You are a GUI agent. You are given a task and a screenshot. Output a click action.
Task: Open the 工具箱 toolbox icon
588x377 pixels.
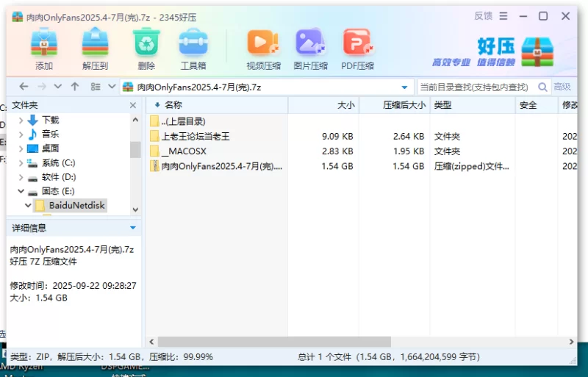[193, 49]
